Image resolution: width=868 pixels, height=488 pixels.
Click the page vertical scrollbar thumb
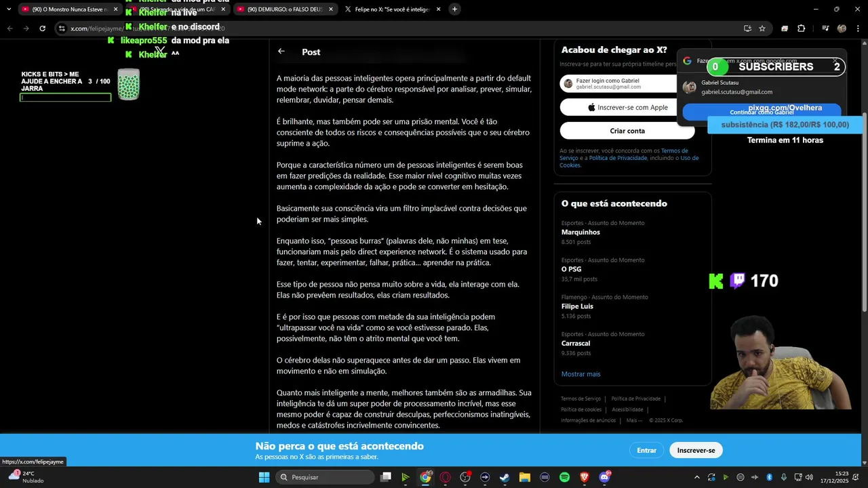point(864,213)
